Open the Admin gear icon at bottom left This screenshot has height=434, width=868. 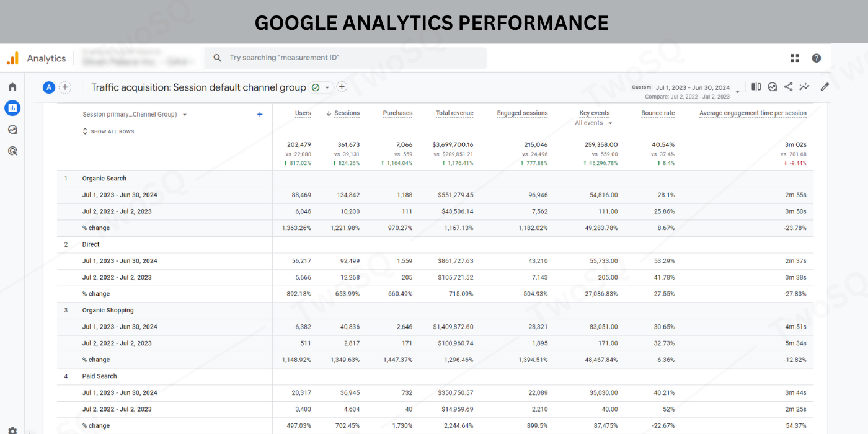[12, 430]
